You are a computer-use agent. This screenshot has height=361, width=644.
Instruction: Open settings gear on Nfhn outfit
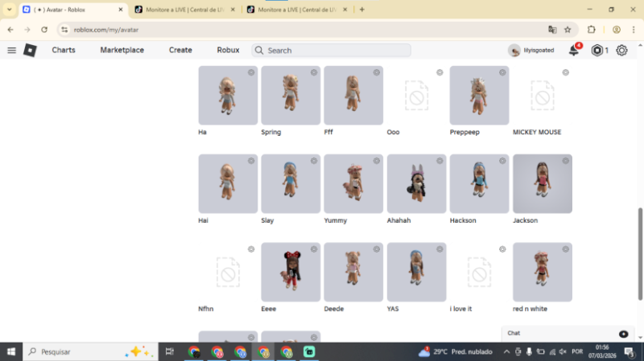pyautogui.click(x=251, y=249)
